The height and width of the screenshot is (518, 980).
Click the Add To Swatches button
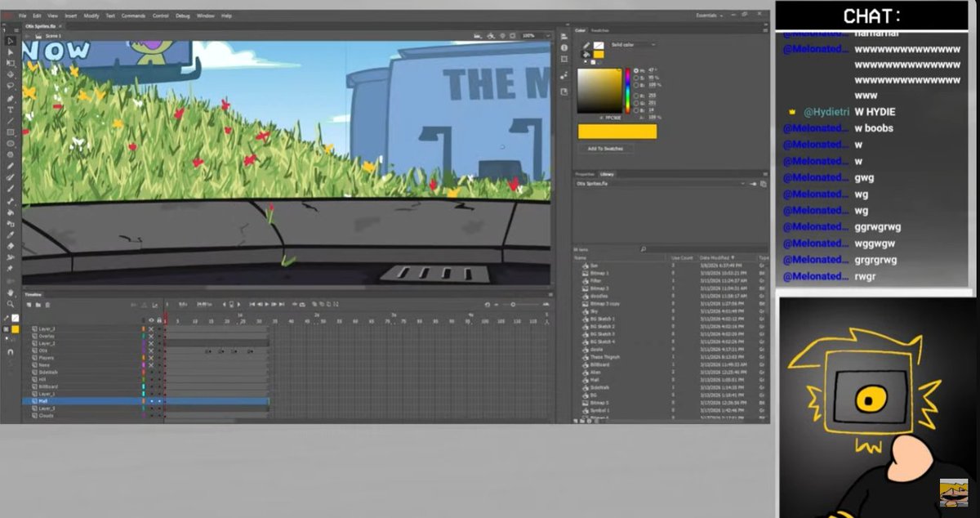[x=605, y=149]
